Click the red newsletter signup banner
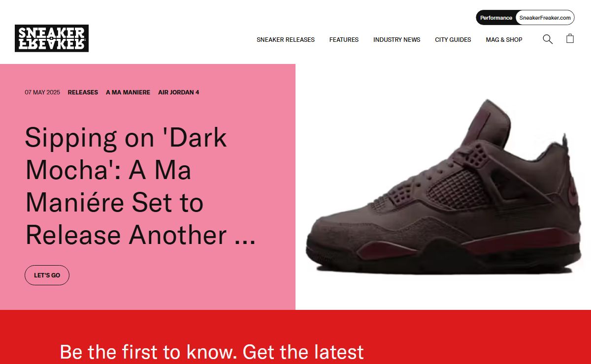Image resolution: width=591 pixels, height=364 pixels. (x=295, y=337)
